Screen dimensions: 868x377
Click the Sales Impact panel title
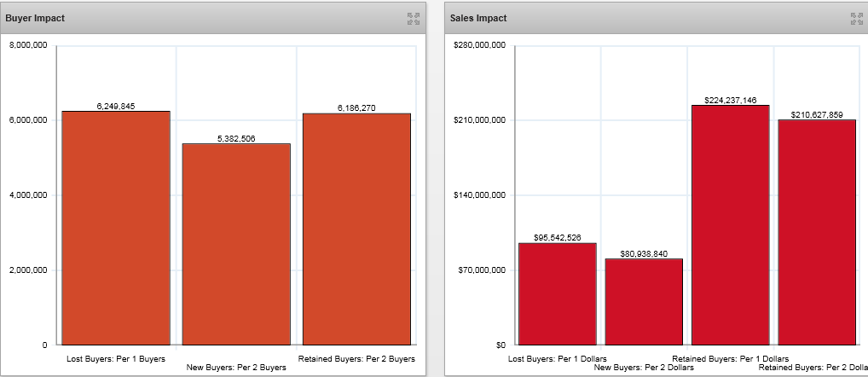pyautogui.click(x=478, y=18)
